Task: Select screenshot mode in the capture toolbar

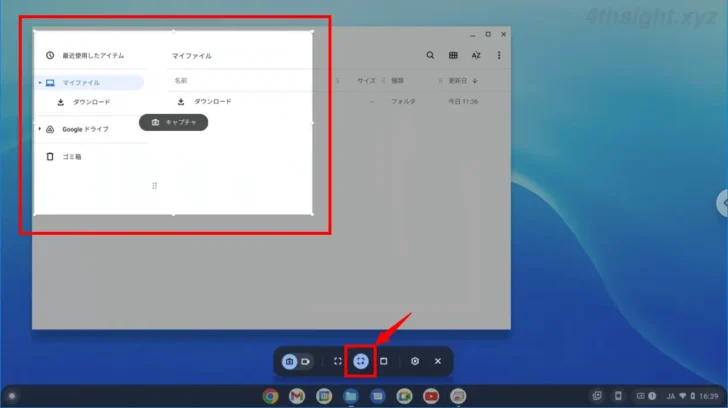Action: pos(289,361)
